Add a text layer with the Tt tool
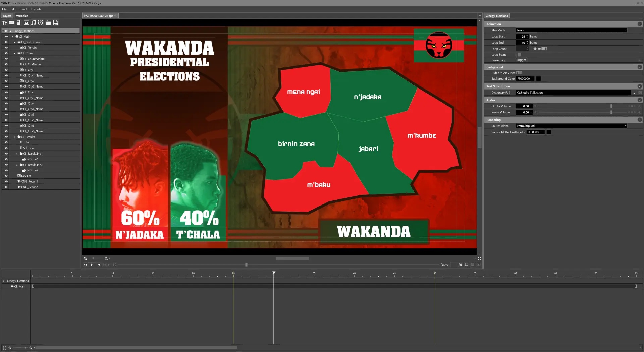The width and height of the screenshot is (644, 352). coord(5,23)
